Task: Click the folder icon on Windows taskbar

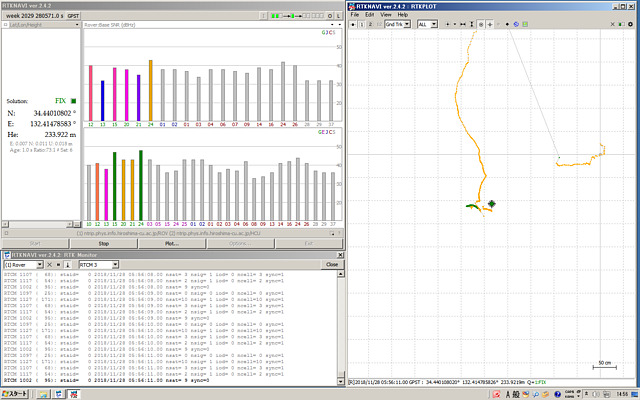Action: [x=43, y=394]
